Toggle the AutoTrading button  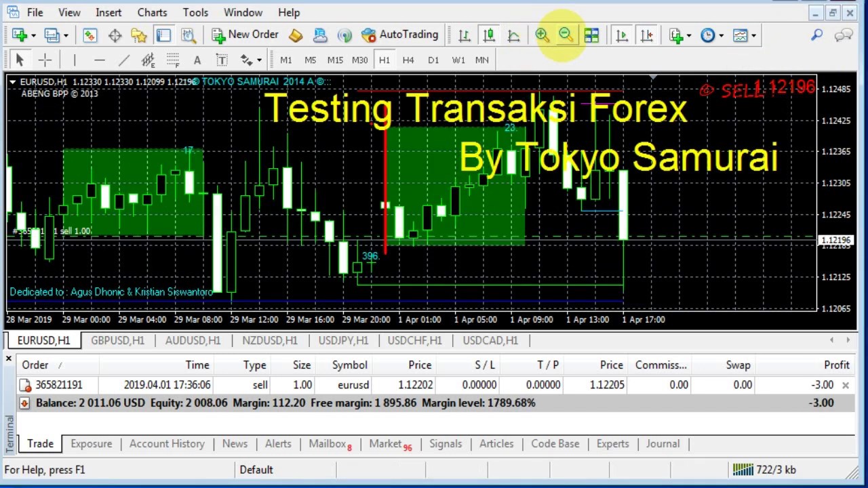[x=399, y=35]
